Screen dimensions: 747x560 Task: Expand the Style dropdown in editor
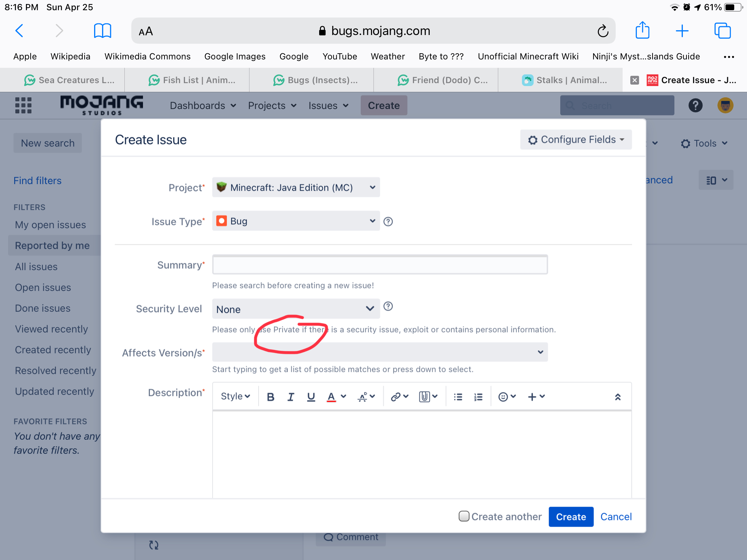(x=235, y=397)
